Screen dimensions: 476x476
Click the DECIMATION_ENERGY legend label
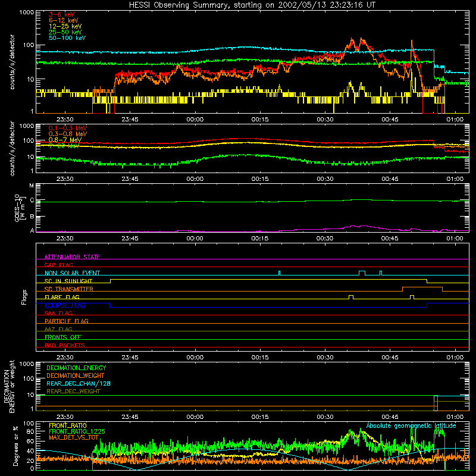76,368
